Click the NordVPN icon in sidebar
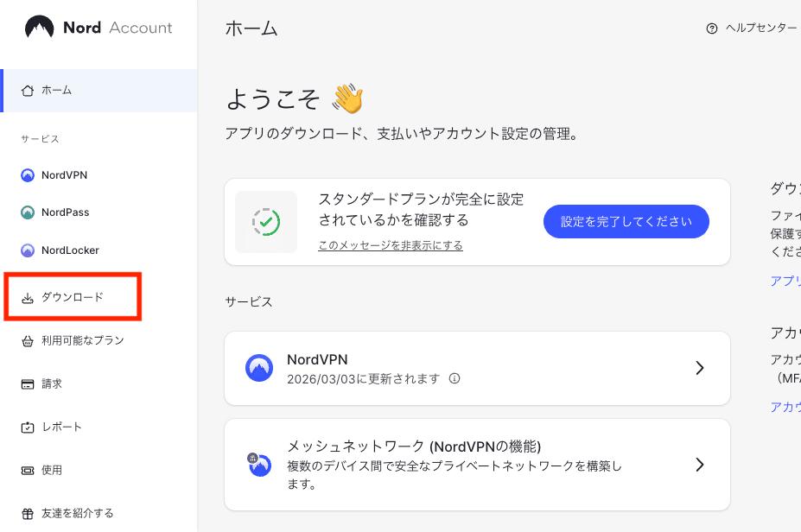Screen dimensions: 801x532 point(28,175)
